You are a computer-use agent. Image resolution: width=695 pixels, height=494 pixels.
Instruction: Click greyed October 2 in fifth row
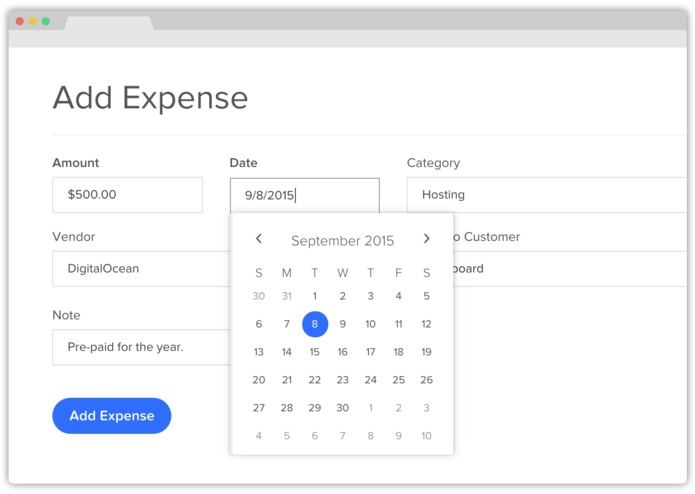click(398, 408)
